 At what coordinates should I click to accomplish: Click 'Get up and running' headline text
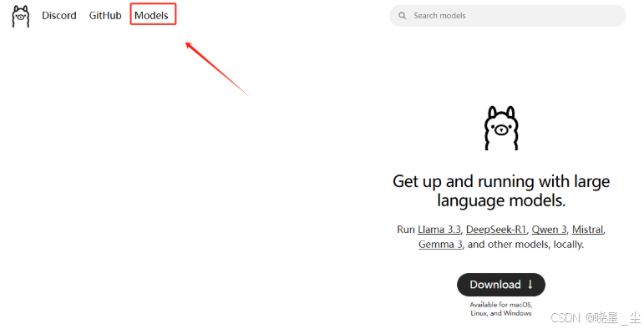pyautogui.click(x=501, y=191)
